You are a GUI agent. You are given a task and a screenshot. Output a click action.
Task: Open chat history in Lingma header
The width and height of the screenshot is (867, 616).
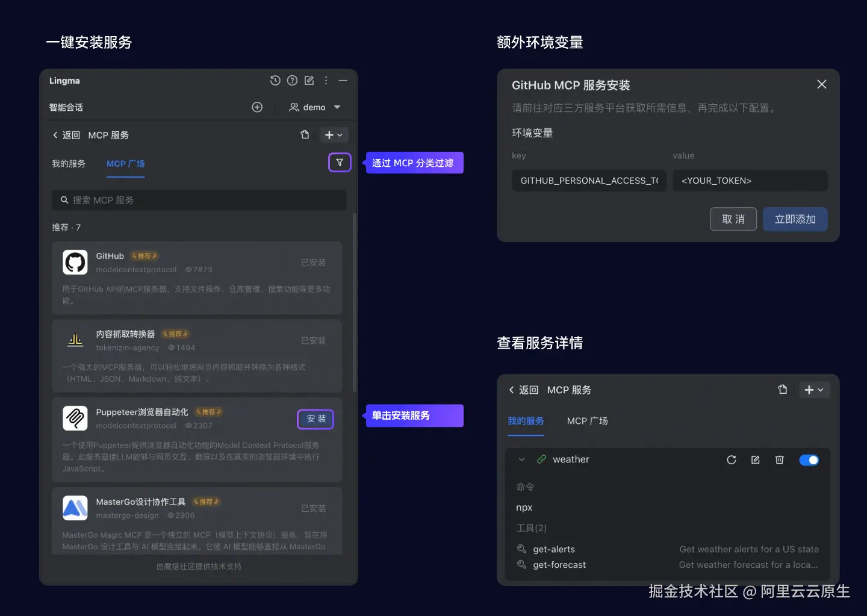275,81
